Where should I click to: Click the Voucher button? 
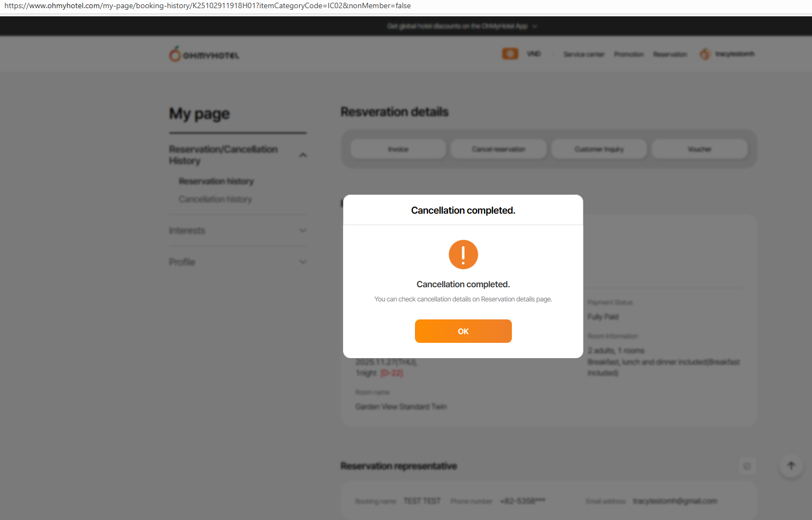click(x=699, y=149)
